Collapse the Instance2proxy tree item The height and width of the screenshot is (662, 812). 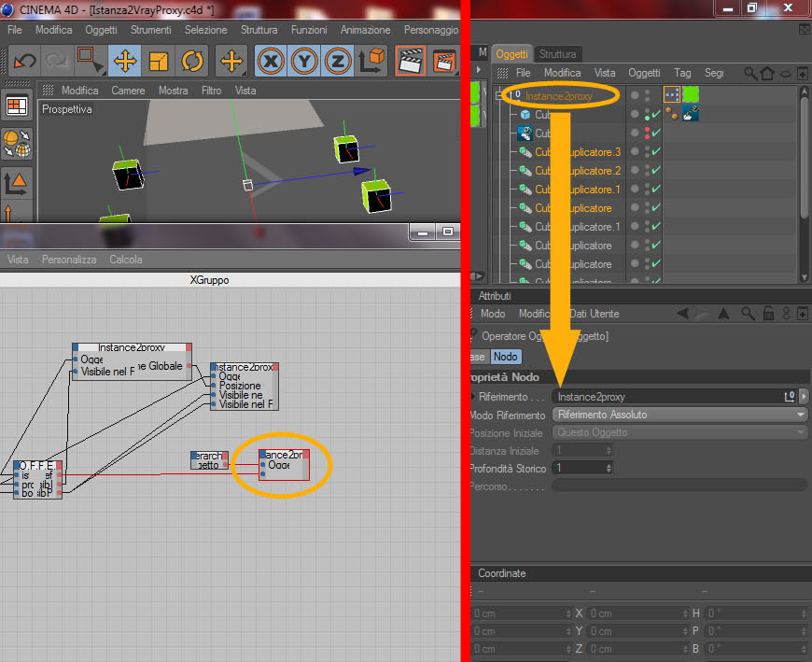point(499,95)
